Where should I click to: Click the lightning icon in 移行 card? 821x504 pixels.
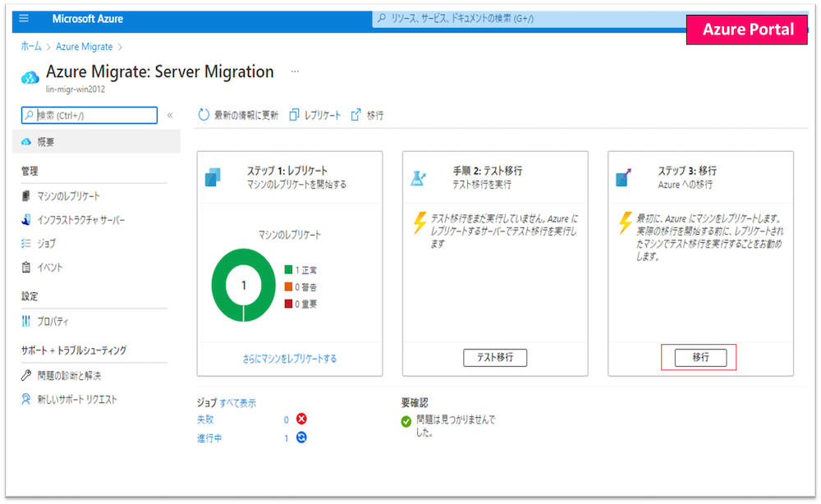pos(626,223)
